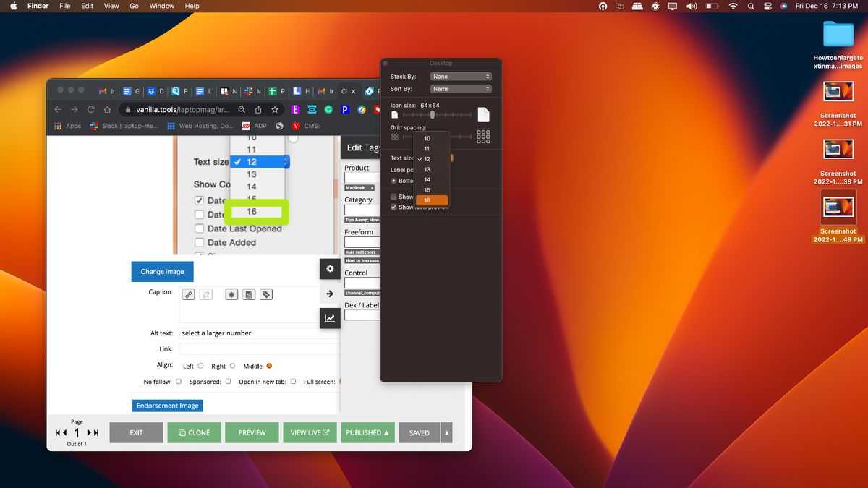The width and height of the screenshot is (868, 488).
Task: Click the VIEW LIVE button
Action: point(310,432)
